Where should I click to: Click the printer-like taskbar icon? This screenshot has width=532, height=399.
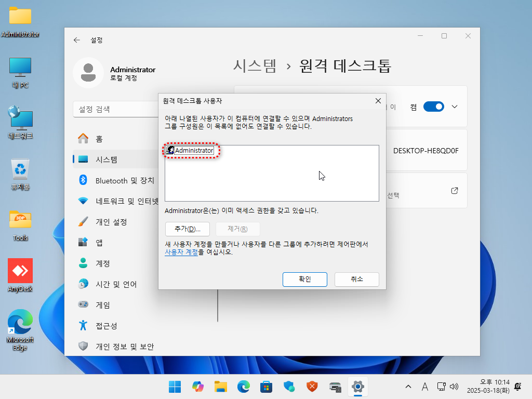[x=335, y=387]
